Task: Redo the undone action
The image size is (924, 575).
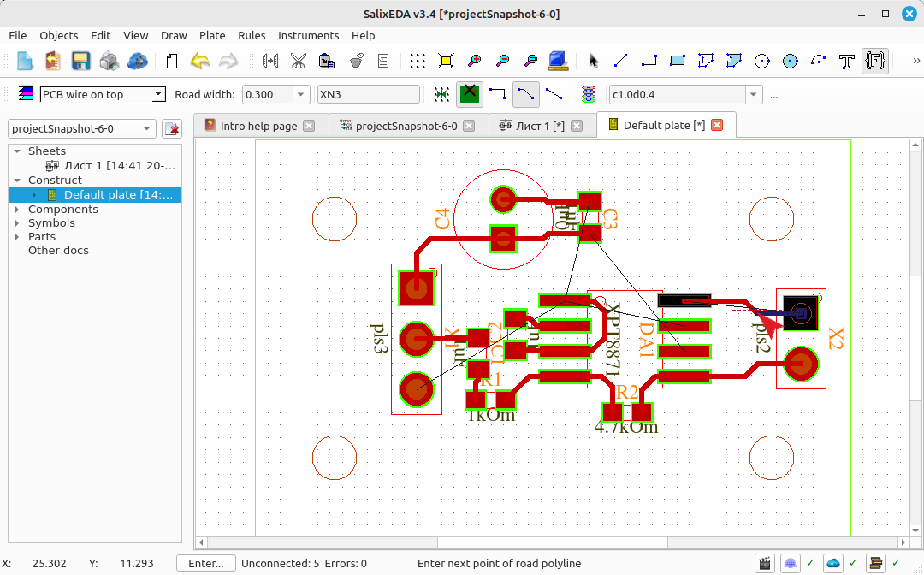Action: [x=228, y=61]
